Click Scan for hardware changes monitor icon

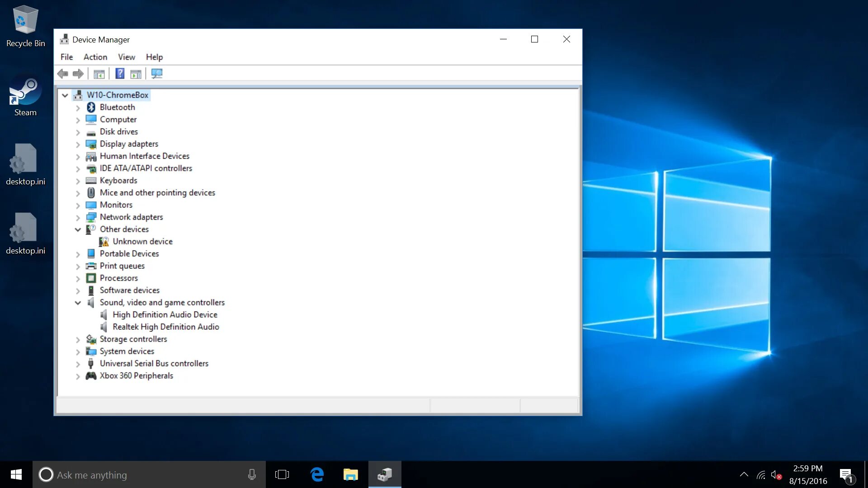point(157,74)
